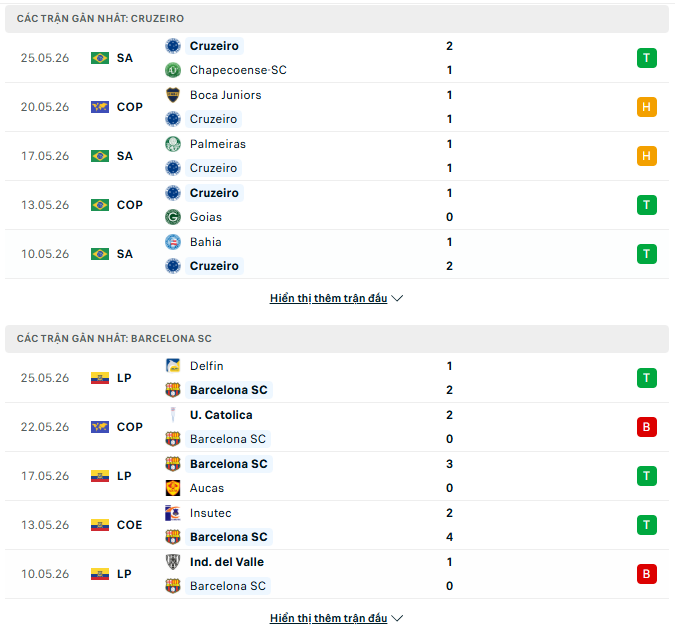
Task: Expand more Barcelona SC matches via the chevron arrow
Action: tap(397, 618)
